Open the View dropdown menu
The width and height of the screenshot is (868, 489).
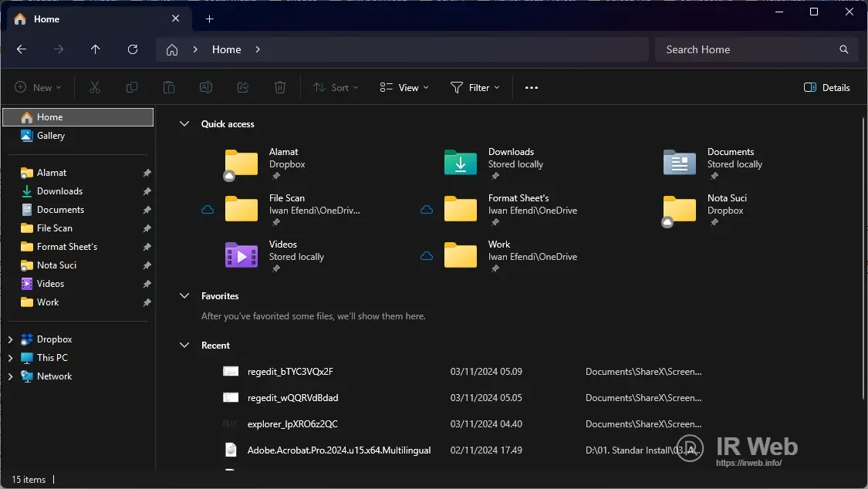click(404, 88)
